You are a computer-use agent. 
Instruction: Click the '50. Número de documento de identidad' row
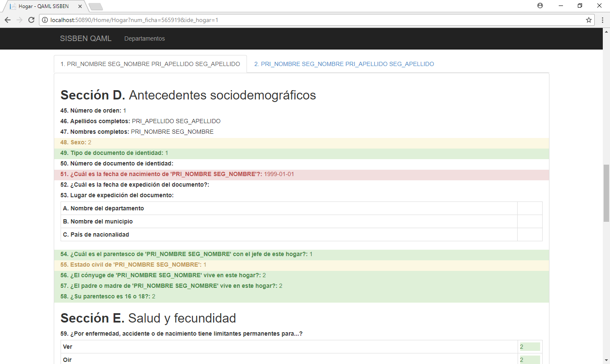(x=302, y=163)
